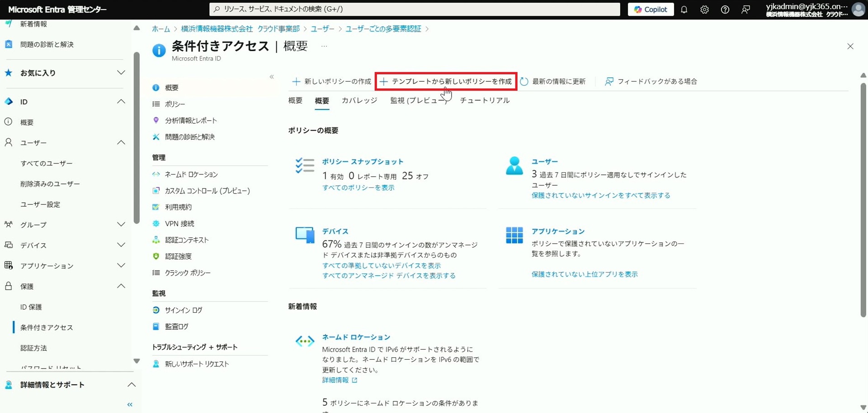Click 保護されていないサインインをすべて表示する link

pyautogui.click(x=601, y=195)
